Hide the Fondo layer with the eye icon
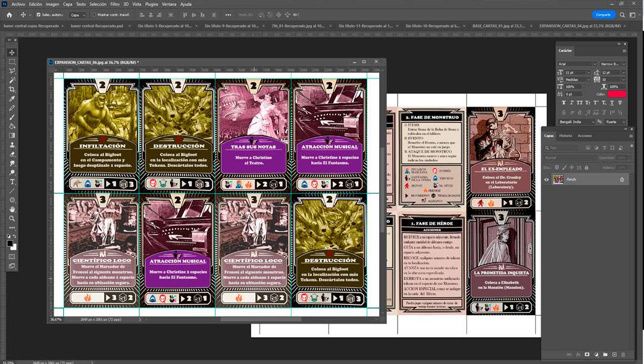This screenshot has width=644, height=364. click(547, 179)
